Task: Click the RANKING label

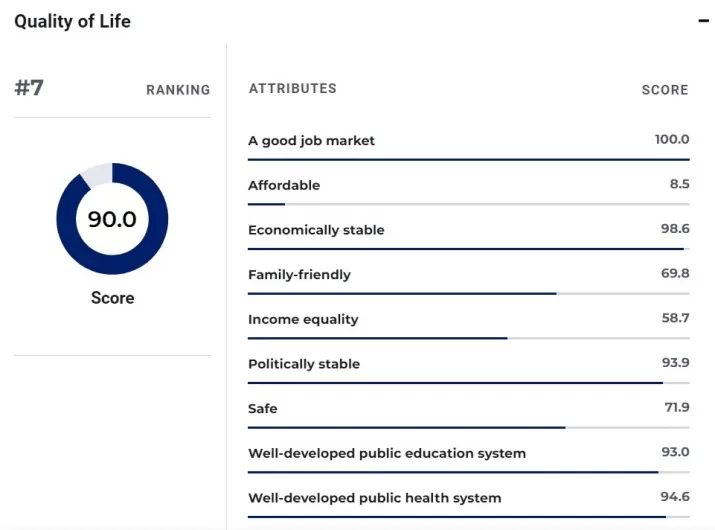Action: (178, 90)
